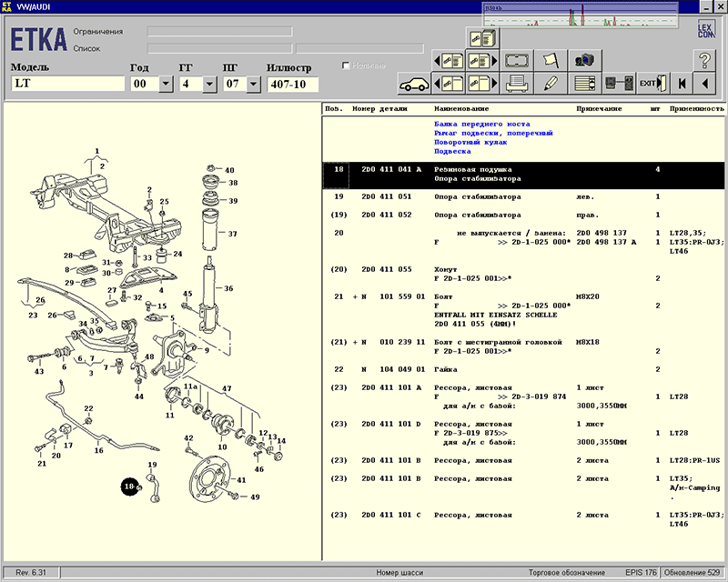The image size is (728, 582).
Task: Open help with the question mark icon
Action: point(704,60)
